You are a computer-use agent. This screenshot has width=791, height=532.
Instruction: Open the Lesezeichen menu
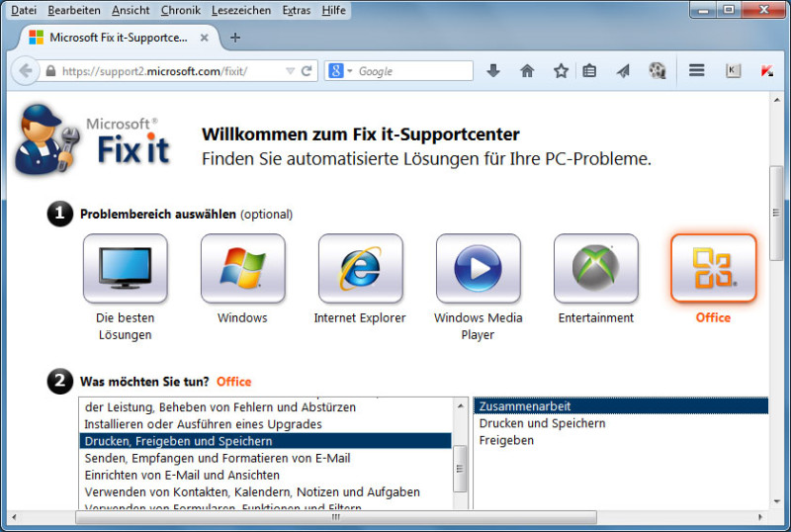point(241,10)
